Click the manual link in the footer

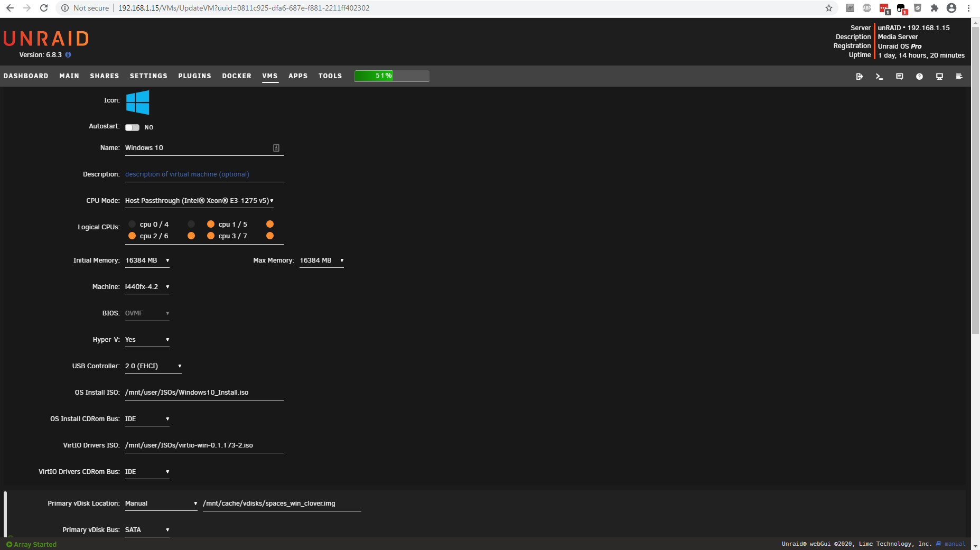954,544
